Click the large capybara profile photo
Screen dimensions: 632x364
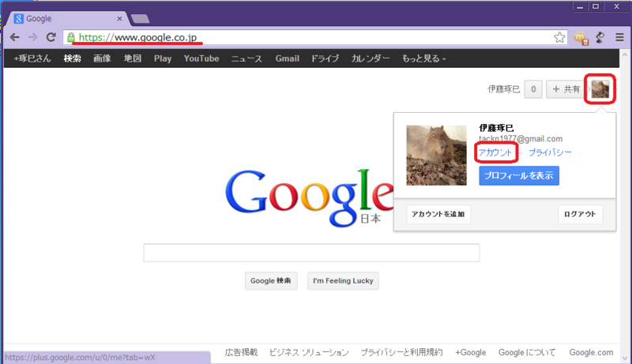pos(437,155)
